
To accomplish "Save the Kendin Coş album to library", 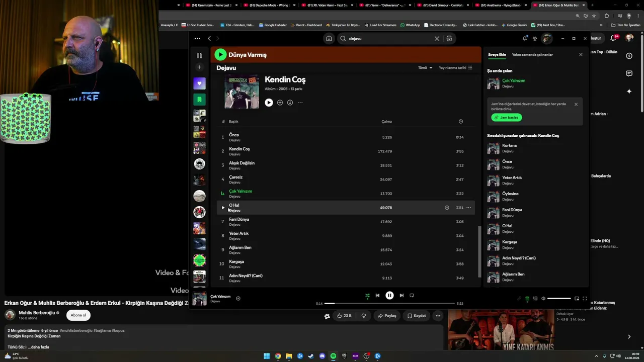I will [x=280, y=103].
